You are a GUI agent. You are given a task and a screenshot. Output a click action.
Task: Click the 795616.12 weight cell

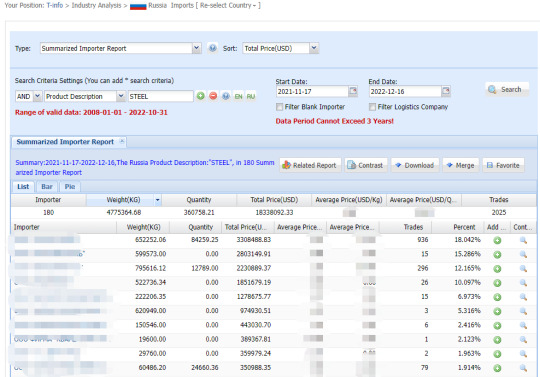[x=150, y=268]
